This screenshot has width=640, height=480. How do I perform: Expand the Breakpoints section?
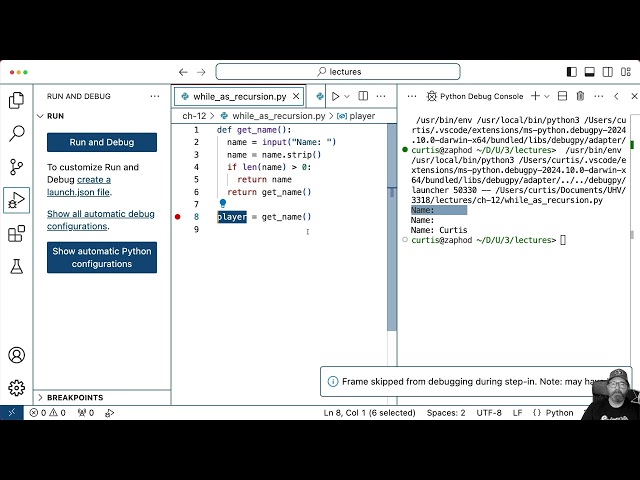tap(75, 397)
